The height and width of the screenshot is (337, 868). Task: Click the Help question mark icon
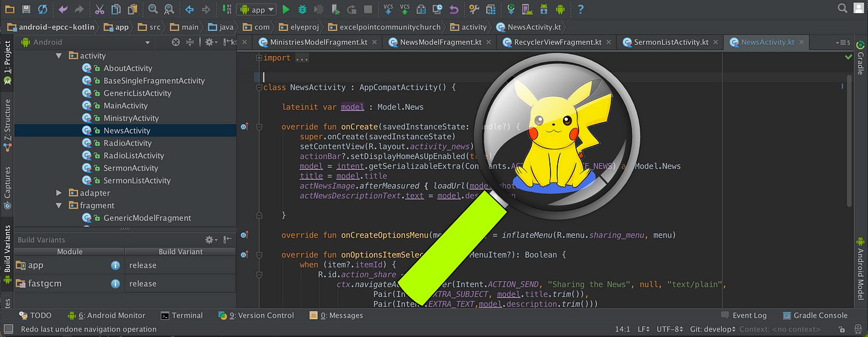(x=580, y=9)
